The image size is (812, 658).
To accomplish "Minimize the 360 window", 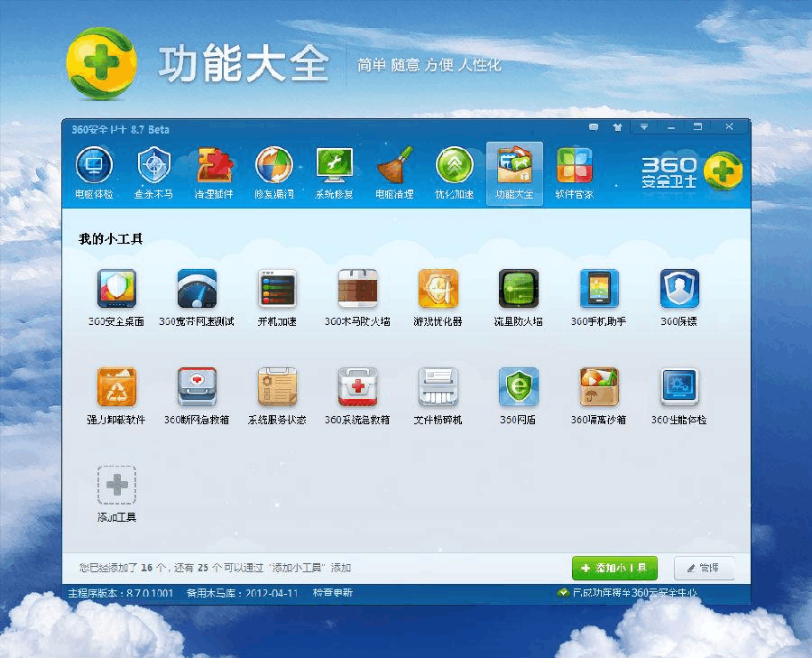I will tap(671, 127).
